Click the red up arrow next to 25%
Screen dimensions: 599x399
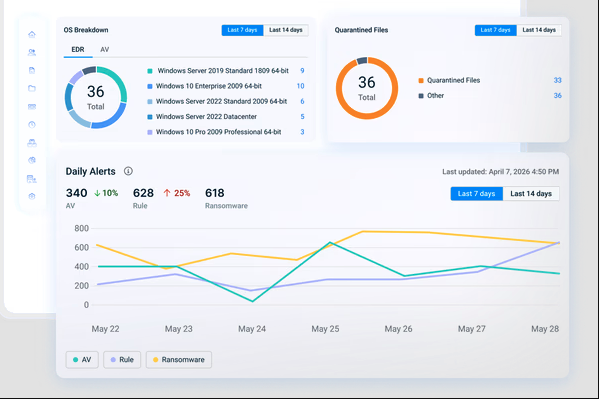pos(167,193)
